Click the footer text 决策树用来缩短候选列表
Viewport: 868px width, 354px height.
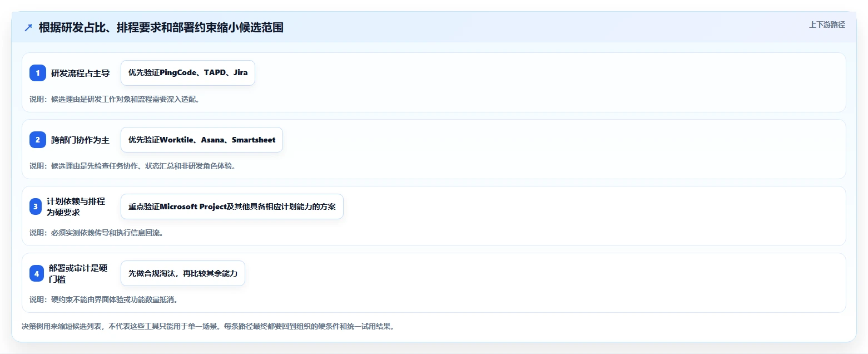tap(208, 327)
